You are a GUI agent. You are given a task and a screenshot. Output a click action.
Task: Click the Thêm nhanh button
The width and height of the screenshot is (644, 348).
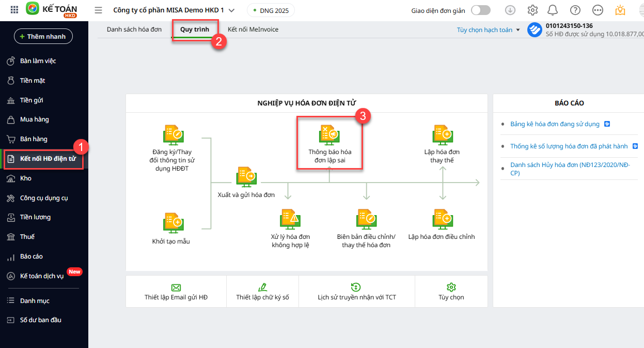[x=43, y=36]
